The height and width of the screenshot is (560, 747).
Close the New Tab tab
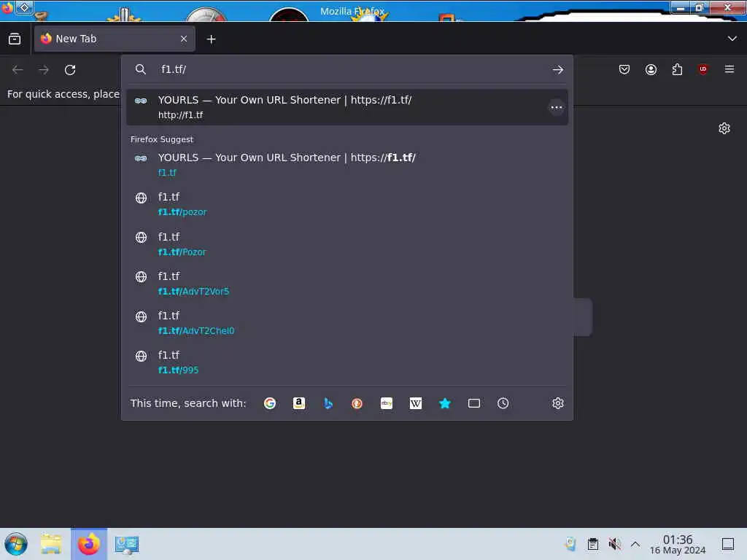183,39
